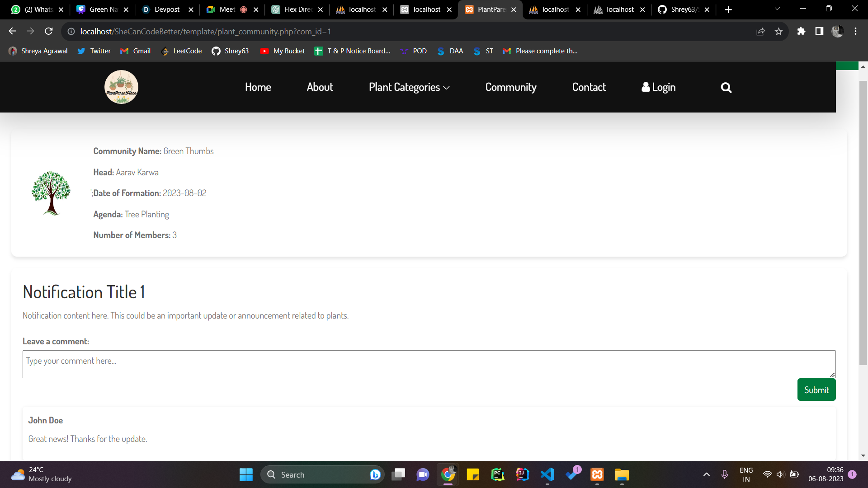Open Visual Studio Code from taskbar

tap(547, 474)
